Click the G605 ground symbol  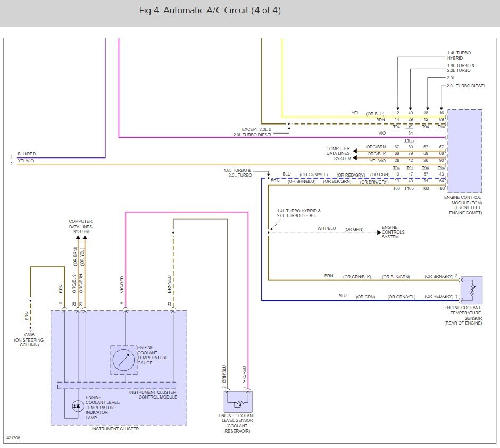point(30,329)
